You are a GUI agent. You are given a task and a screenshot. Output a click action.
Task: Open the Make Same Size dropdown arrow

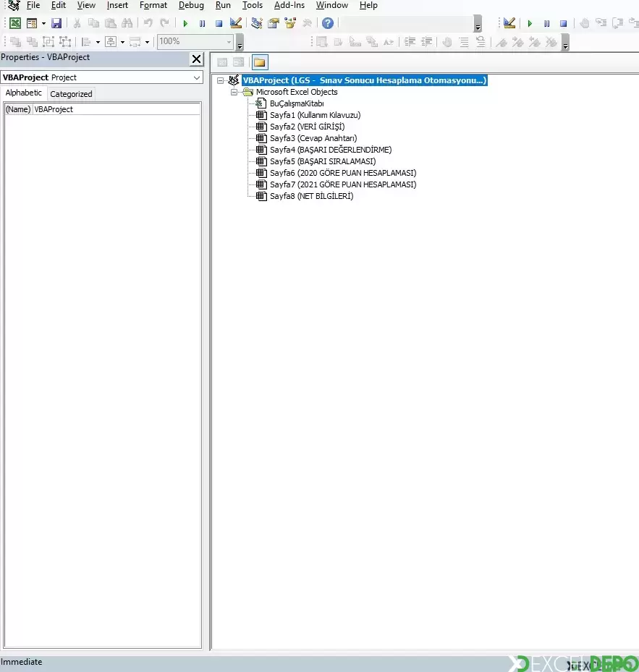click(x=147, y=42)
